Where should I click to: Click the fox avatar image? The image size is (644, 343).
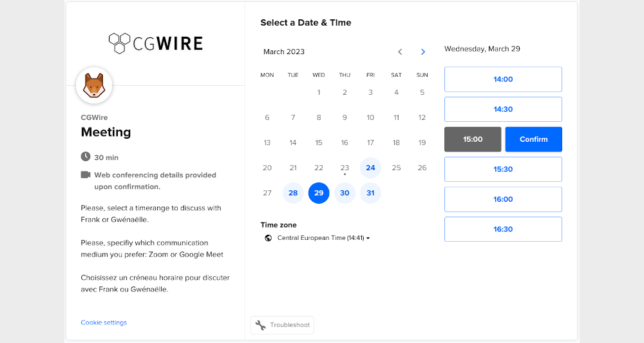tap(94, 86)
